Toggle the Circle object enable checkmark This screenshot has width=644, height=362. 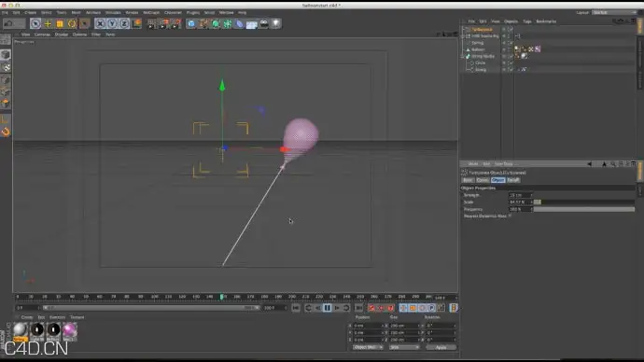511,63
